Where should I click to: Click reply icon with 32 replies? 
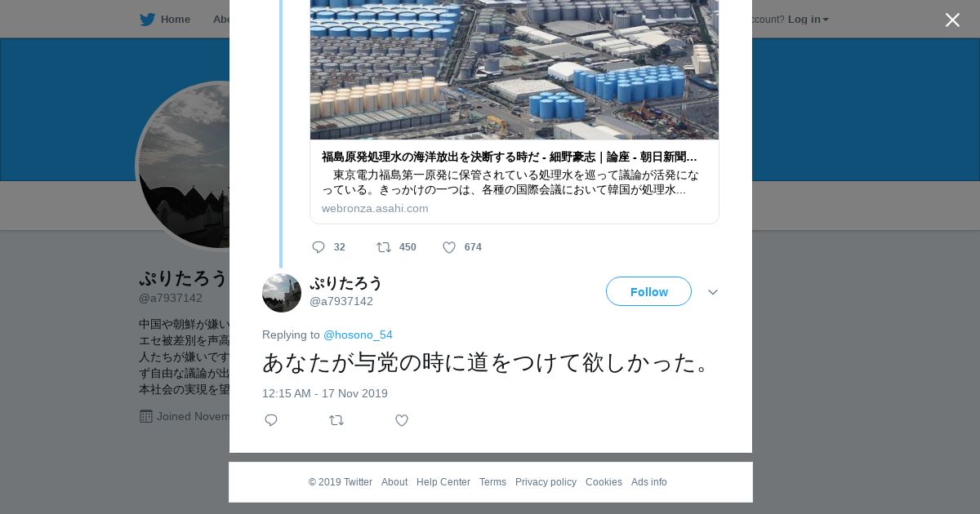pyautogui.click(x=318, y=247)
